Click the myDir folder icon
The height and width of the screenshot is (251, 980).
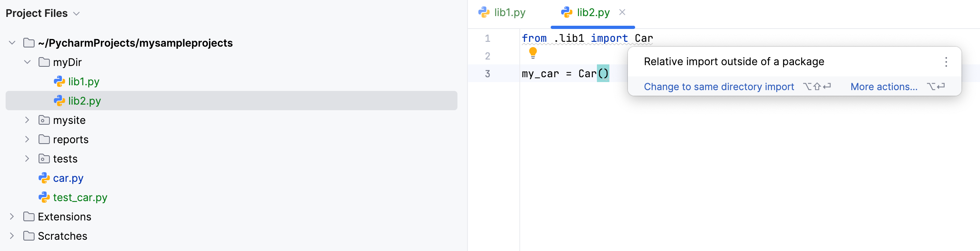coord(44,62)
